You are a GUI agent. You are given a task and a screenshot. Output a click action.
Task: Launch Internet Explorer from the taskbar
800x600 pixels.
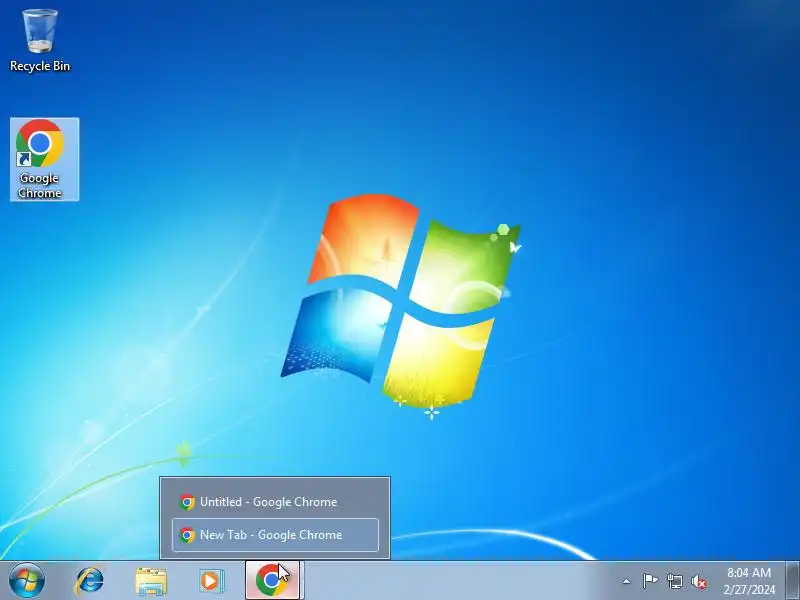tap(89, 581)
